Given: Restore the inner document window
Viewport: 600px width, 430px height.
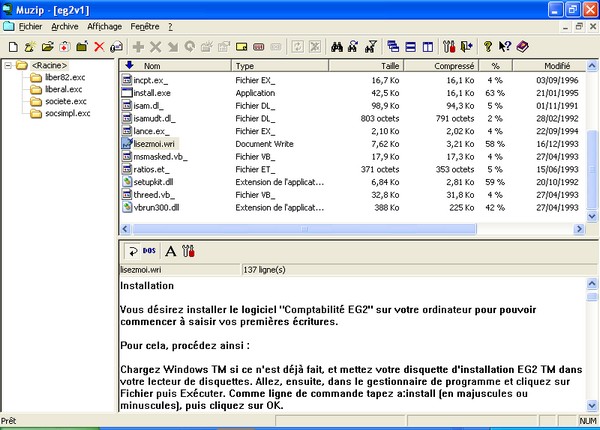Looking at the screenshot, I should click(579, 26).
